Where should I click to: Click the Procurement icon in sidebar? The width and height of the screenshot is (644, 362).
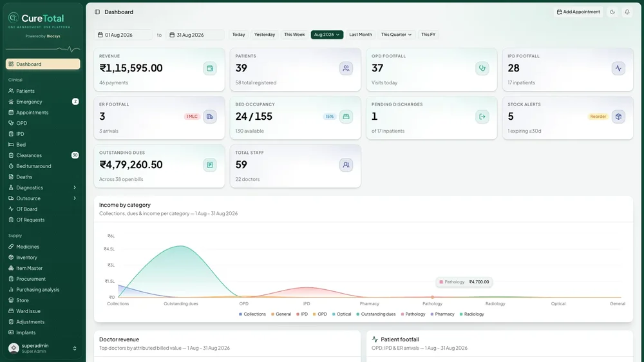(11, 279)
